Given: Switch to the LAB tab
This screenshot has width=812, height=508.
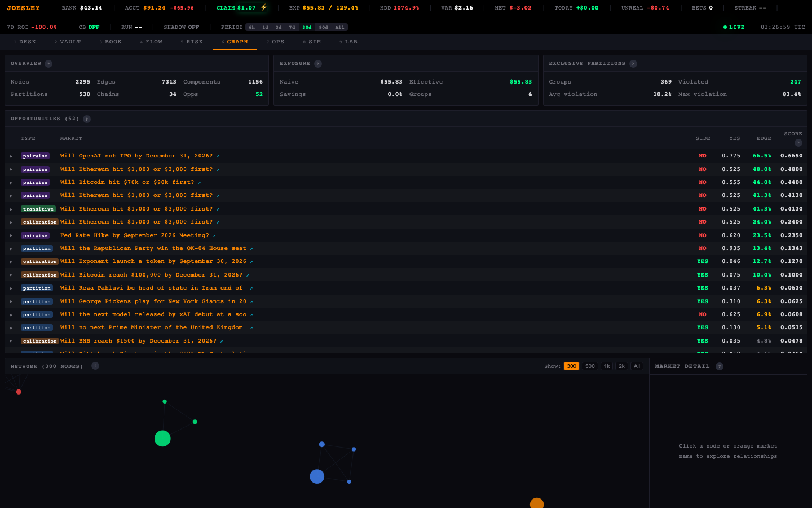Looking at the screenshot, I should click(x=348, y=42).
